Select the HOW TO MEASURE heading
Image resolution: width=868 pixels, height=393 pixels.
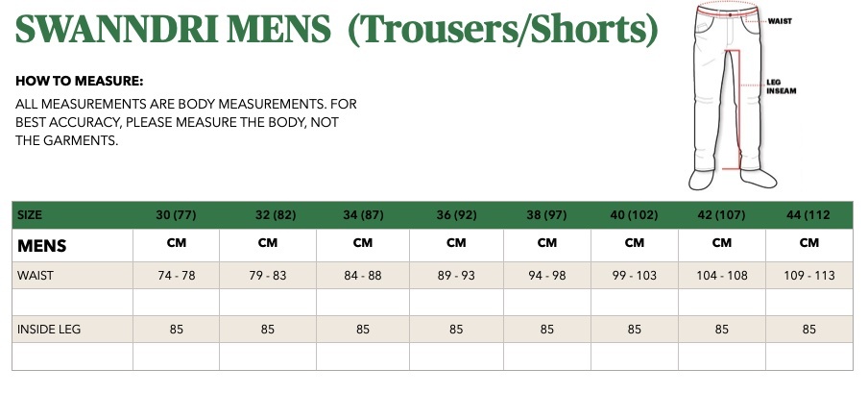[79, 81]
